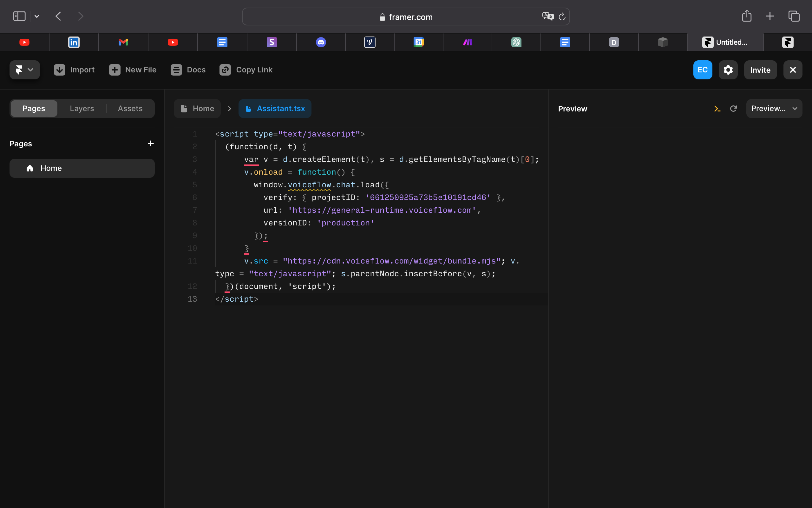The height and width of the screenshot is (508, 812).
Task: Open the Preview dropdown
Action: [774, 109]
